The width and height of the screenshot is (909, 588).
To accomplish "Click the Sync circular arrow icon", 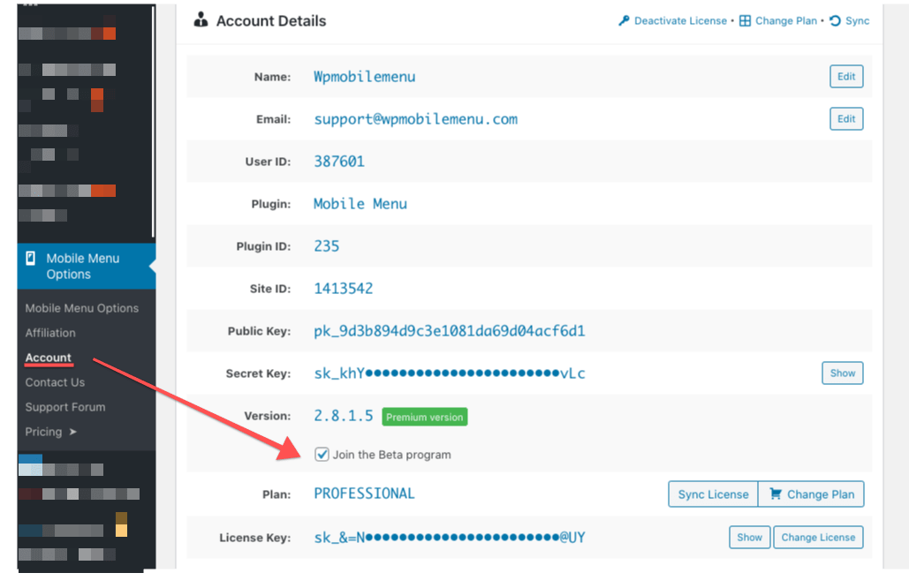I will point(835,21).
